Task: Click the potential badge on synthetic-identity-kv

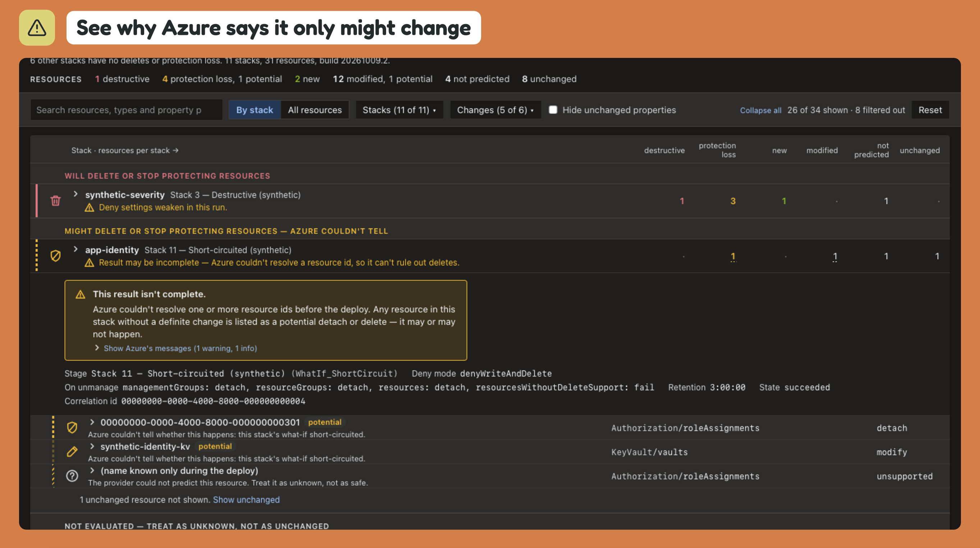Action: tap(215, 446)
